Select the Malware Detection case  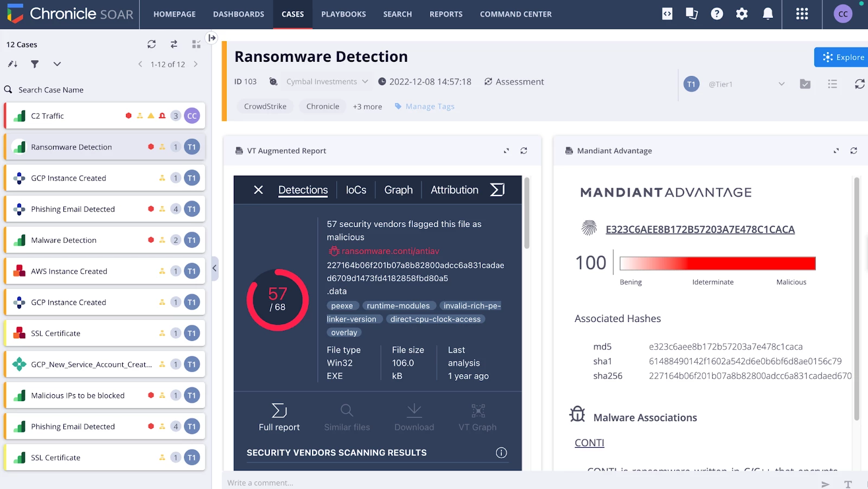click(x=105, y=240)
